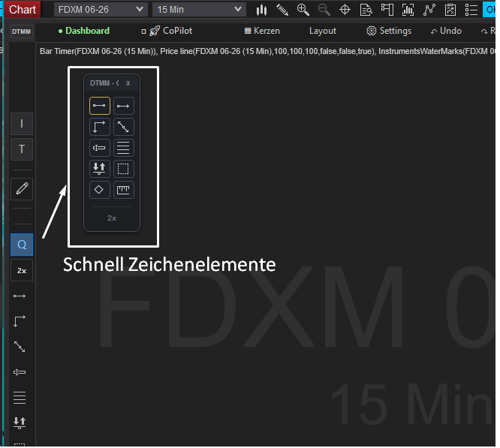Click the zoom in magnifier icon
The width and height of the screenshot is (500, 448).
pos(303,10)
